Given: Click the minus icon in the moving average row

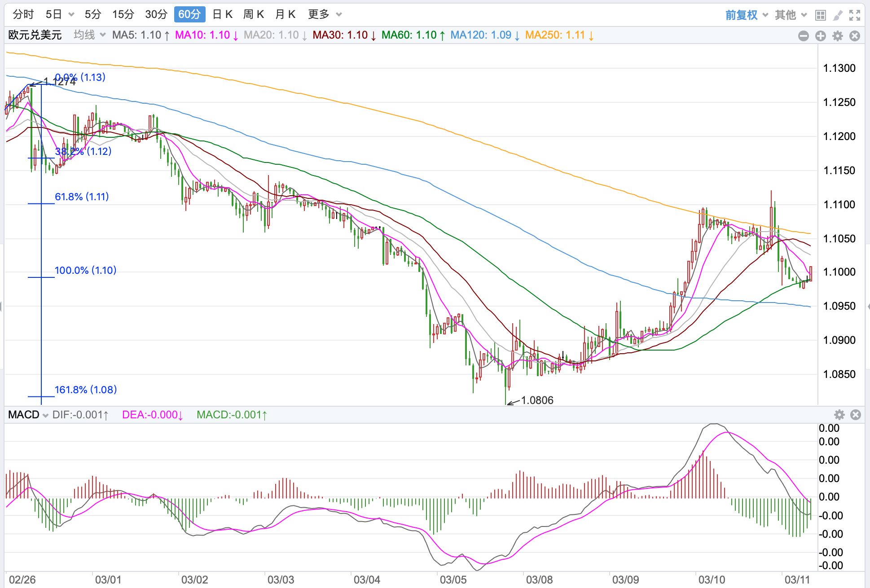Looking at the screenshot, I should (x=804, y=36).
